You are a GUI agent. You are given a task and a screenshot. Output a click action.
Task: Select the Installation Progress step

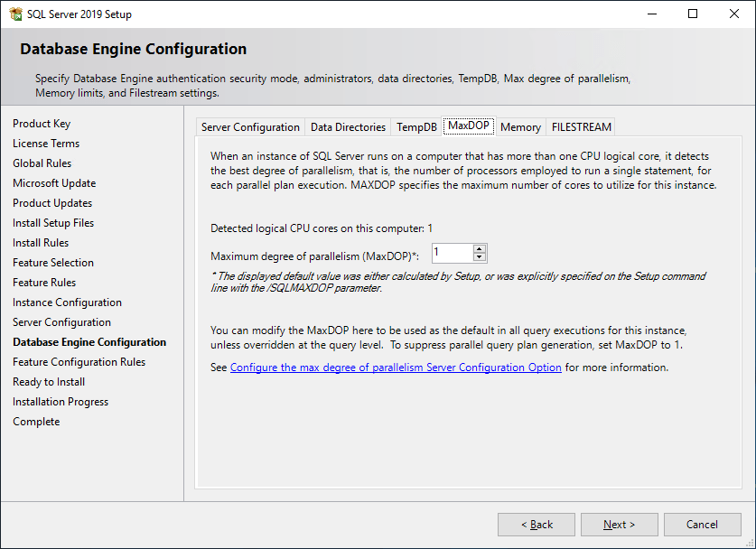61,402
